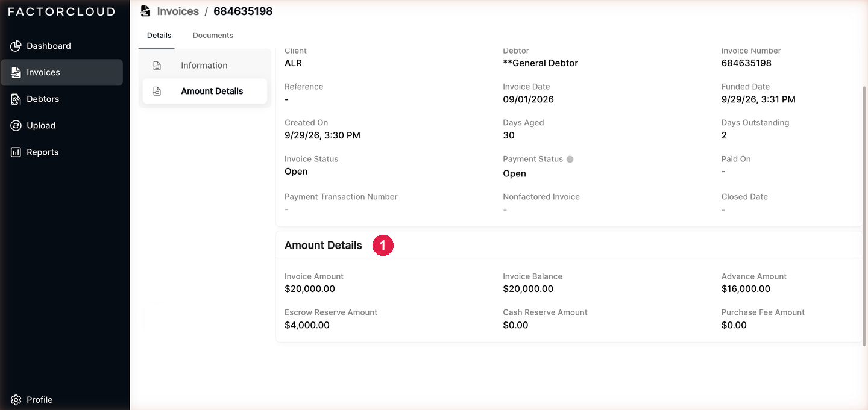Go to Debtors in the sidebar

(x=61, y=99)
